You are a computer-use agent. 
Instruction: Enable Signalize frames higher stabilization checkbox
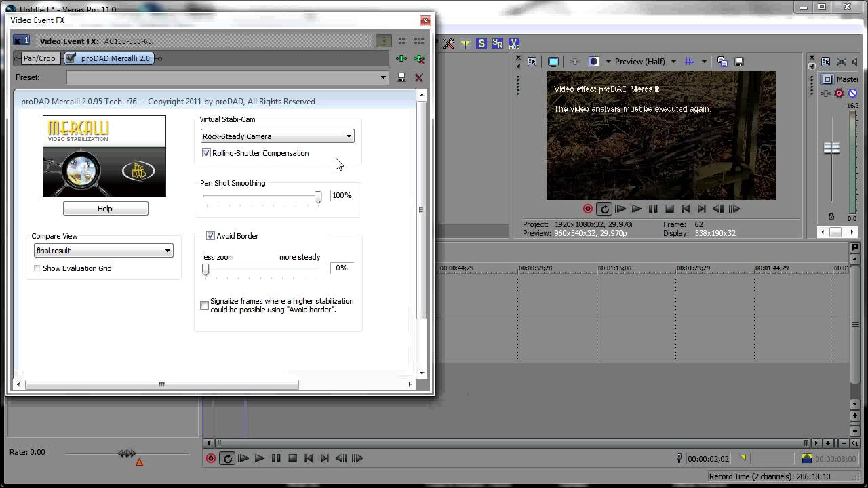coord(205,306)
